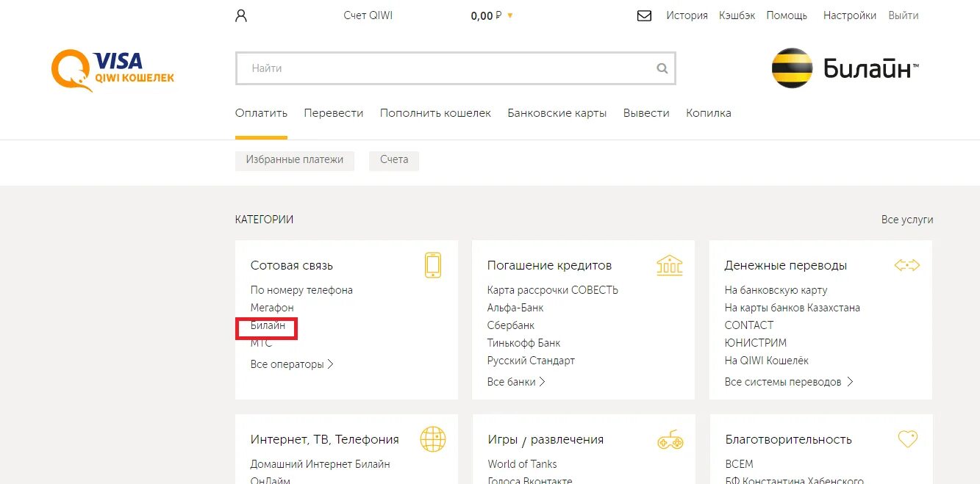The width and height of the screenshot is (980, 484).
Task: Open the Благотворительность heading
Action: (x=789, y=439)
